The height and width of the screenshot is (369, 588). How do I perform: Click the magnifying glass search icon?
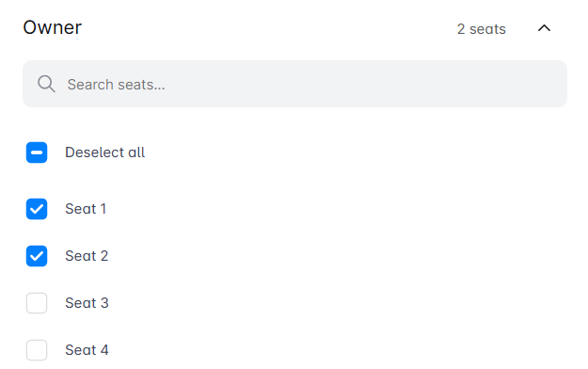46,84
